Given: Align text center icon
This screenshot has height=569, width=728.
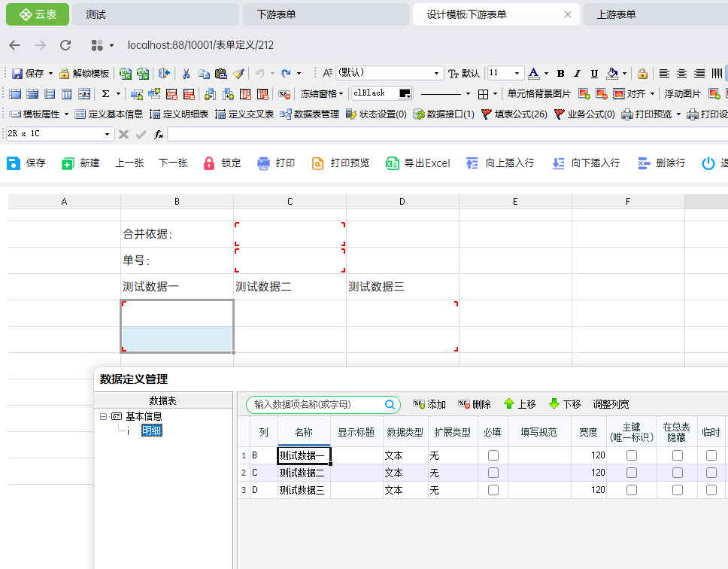Looking at the screenshot, I should [x=681, y=74].
